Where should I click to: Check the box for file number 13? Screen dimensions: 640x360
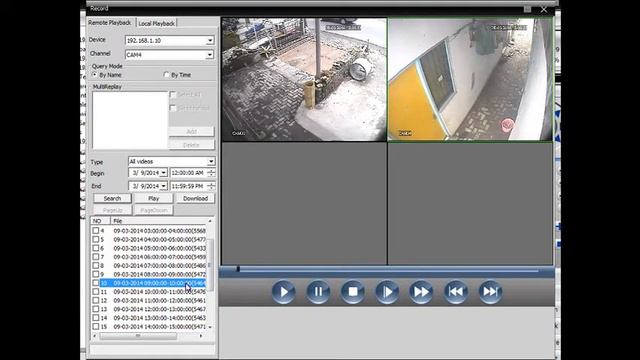[96, 309]
